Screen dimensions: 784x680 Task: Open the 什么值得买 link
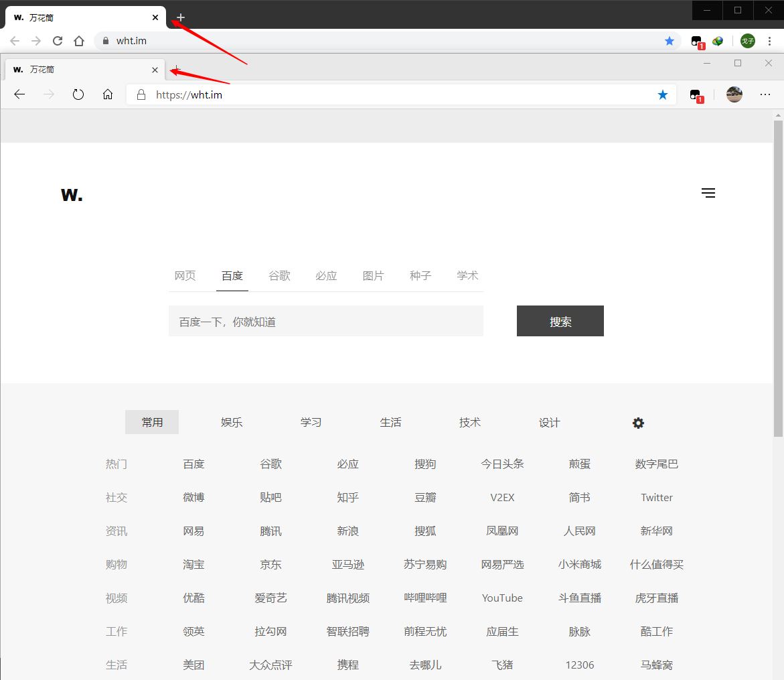[657, 564]
